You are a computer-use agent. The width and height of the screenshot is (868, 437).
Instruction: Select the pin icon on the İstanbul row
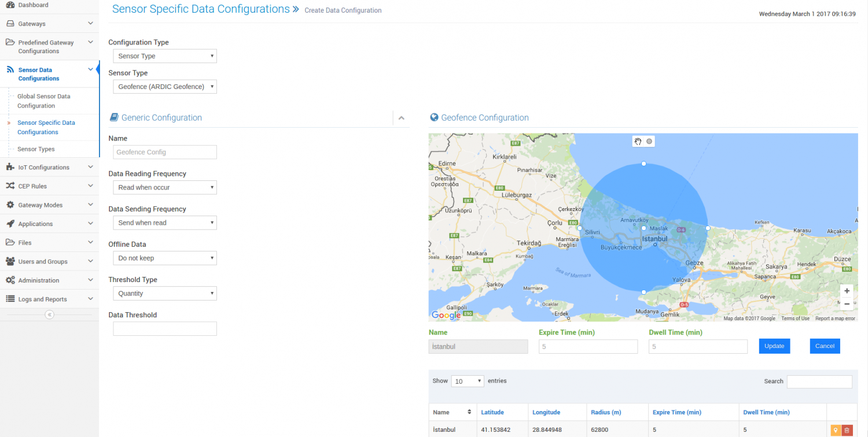point(835,430)
